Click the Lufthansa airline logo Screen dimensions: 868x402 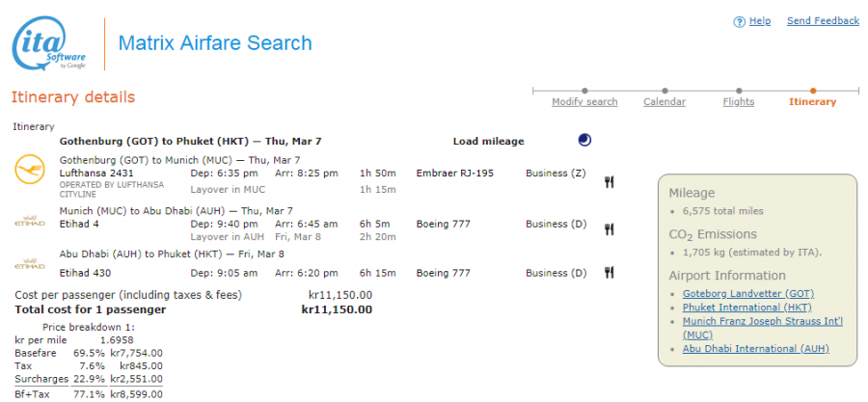[30, 170]
